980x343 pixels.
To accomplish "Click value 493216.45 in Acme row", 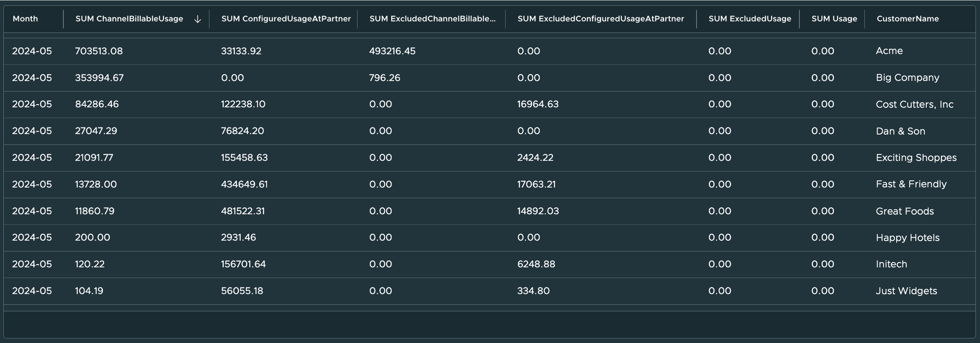I will [x=392, y=51].
